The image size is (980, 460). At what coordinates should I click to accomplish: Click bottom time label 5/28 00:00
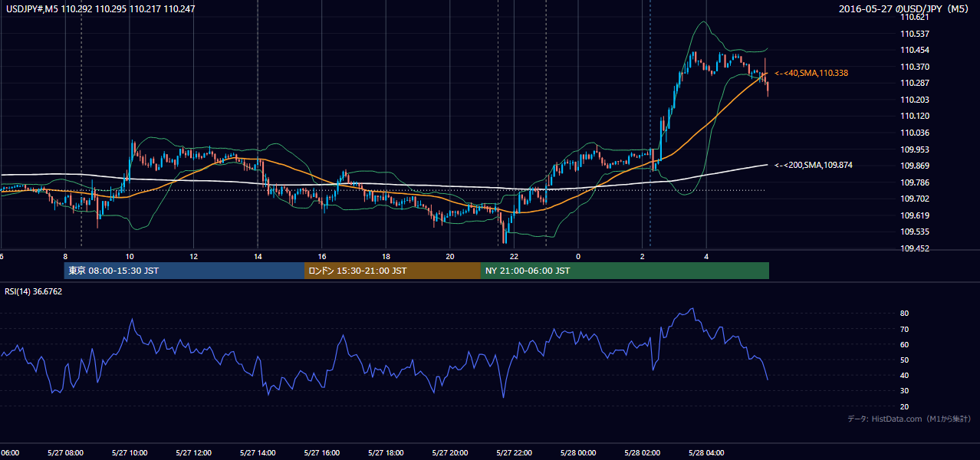[577, 452]
